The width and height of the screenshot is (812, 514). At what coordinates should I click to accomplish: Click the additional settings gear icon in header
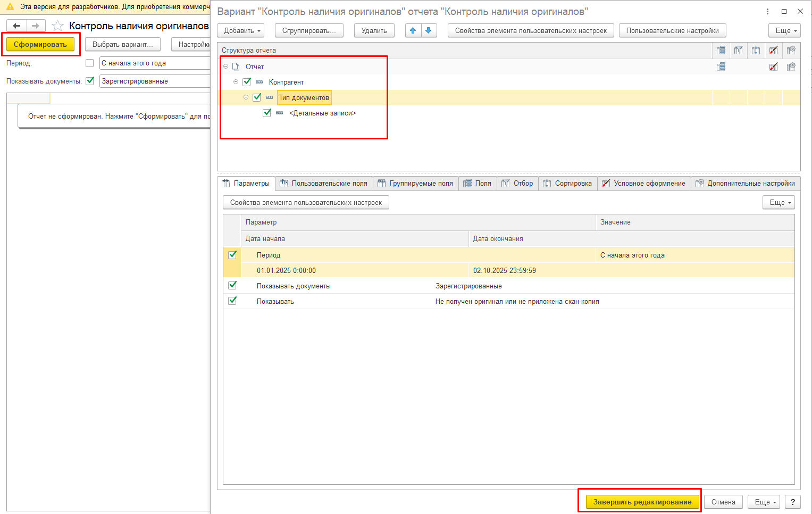[x=791, y=50]
